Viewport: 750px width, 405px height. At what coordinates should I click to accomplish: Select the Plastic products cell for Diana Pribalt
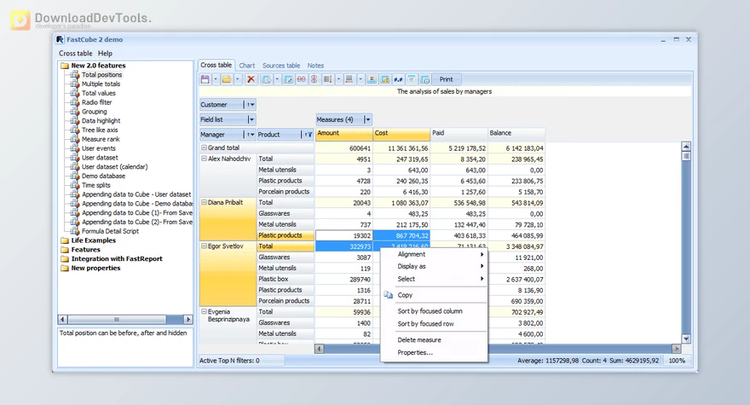[286, 235]
